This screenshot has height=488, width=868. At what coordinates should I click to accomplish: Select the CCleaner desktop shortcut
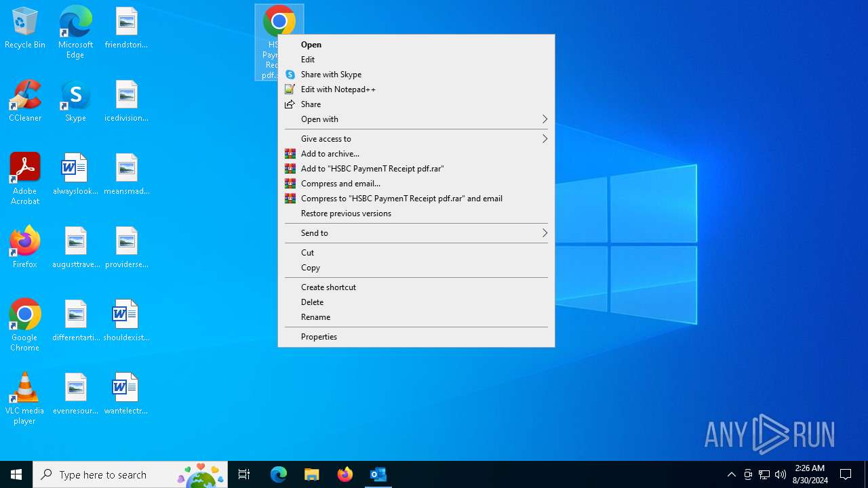25,102
